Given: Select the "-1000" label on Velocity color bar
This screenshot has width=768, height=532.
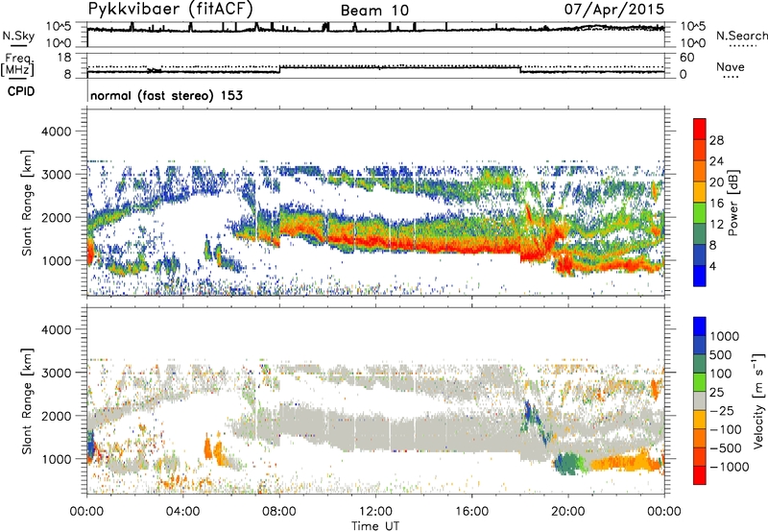Looking at the screenshot, I should tap(729, 467).
